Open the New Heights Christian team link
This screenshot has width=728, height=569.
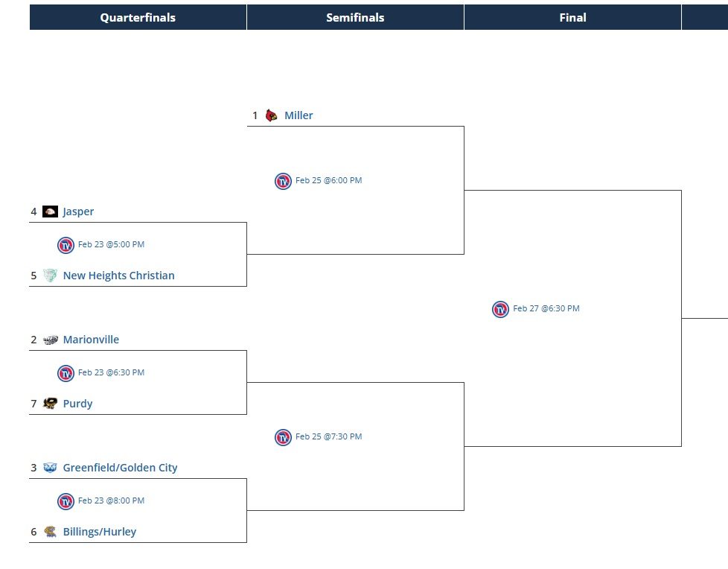[x=118, y=276]
